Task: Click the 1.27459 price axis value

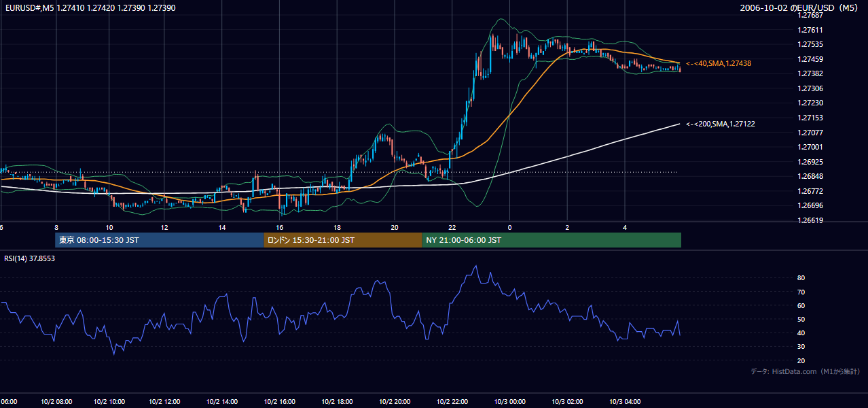Action: [x=810, y=59]
